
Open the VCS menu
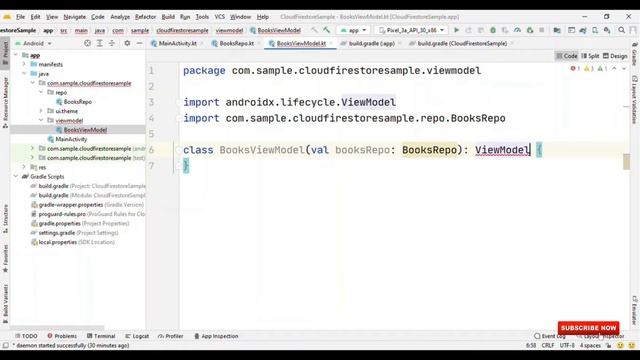(x=220, y=17)
